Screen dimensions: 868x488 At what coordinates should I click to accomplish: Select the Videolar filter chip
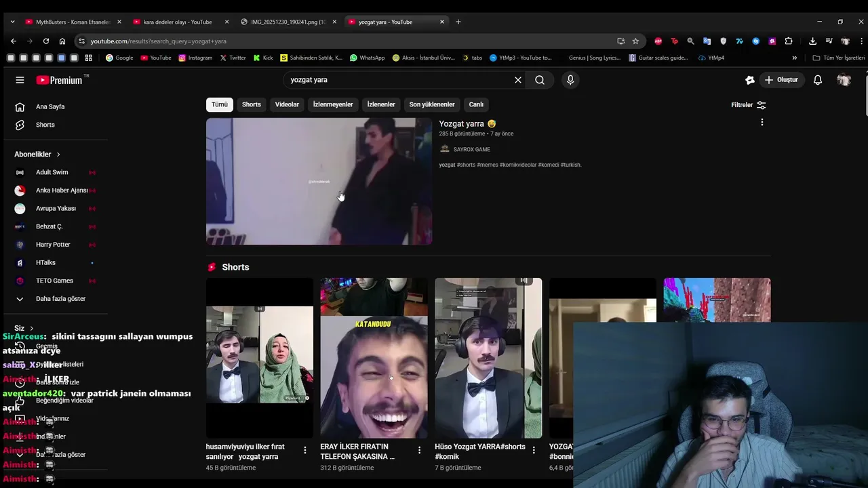coord(287,104)
